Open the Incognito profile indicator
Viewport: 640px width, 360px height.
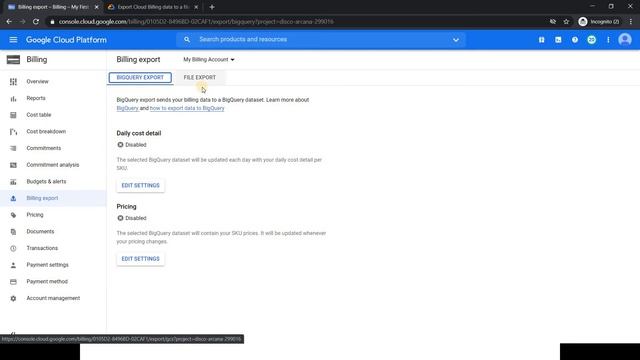point(599,22)
